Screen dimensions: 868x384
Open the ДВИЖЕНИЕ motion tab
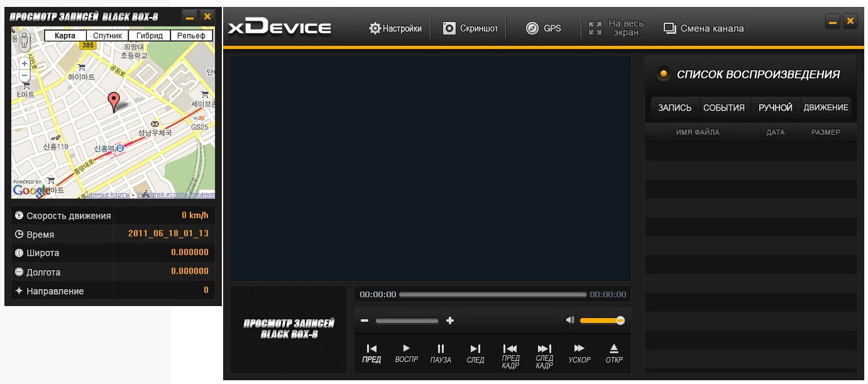(x=826, y=107)
